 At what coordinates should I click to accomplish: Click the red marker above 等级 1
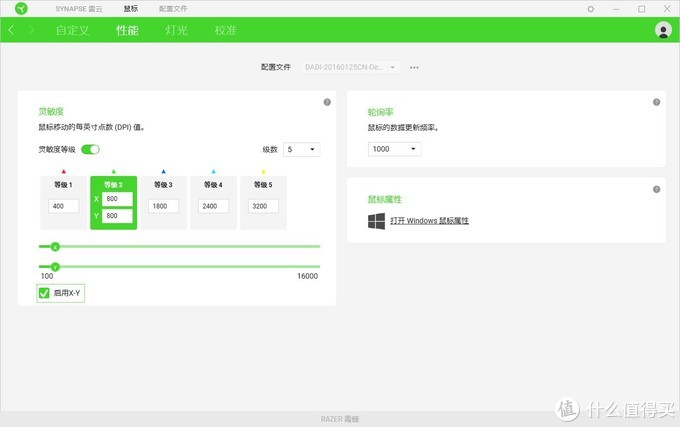coord(64,172)
